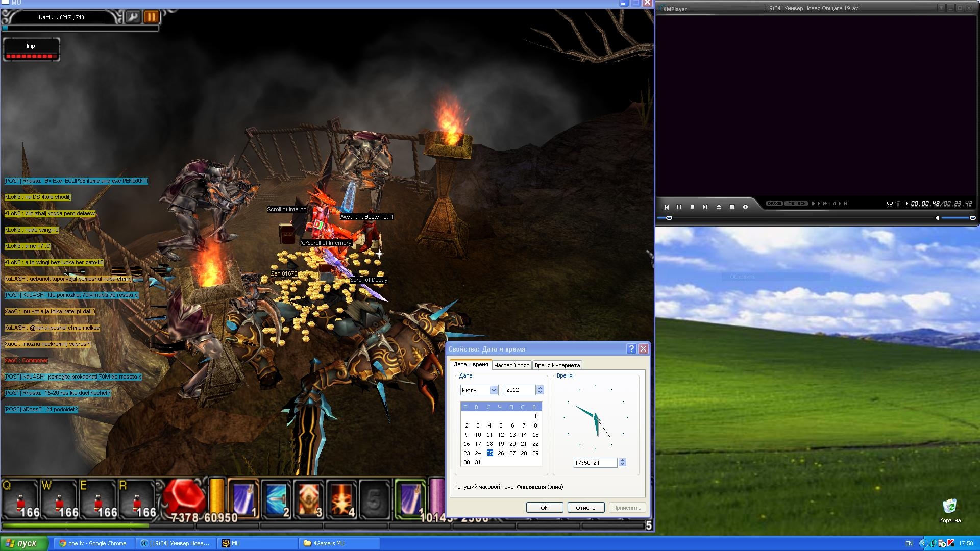Expand the month dropdown showing Июль
980x551 pixels.
(494, 390)
